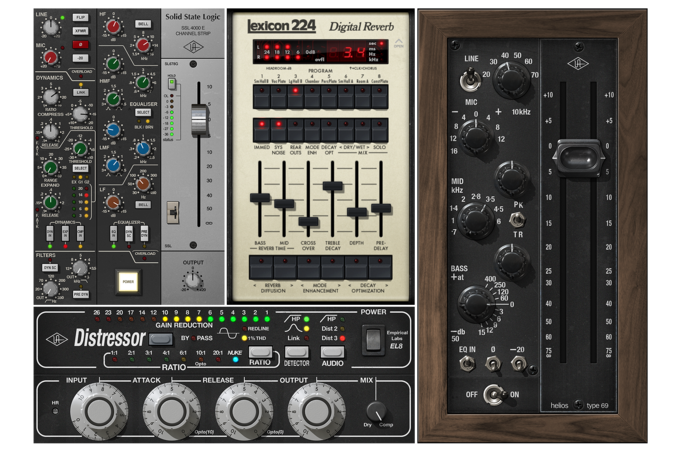Flip the Distressor POWER rocker switch
680x454 pixels.
click(373, 340)
